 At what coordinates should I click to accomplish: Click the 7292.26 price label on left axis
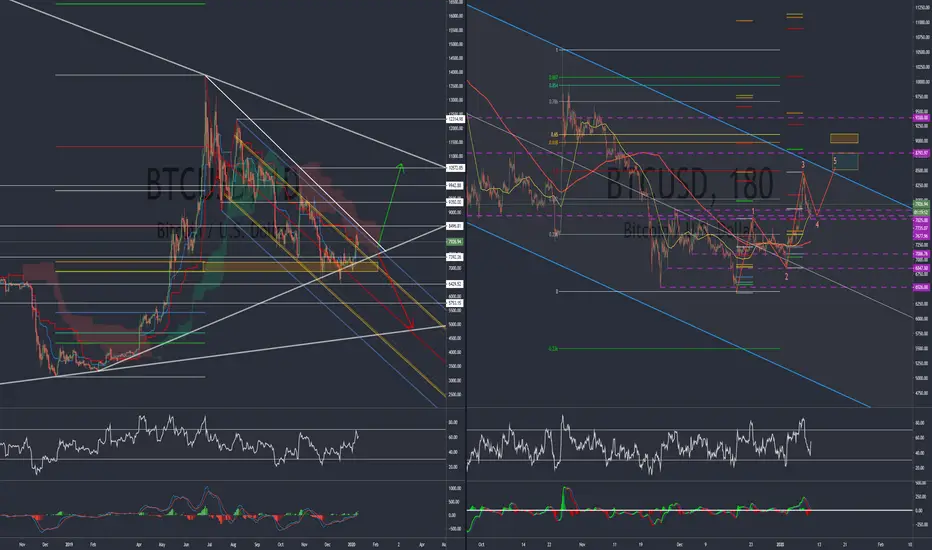[455, 257]
